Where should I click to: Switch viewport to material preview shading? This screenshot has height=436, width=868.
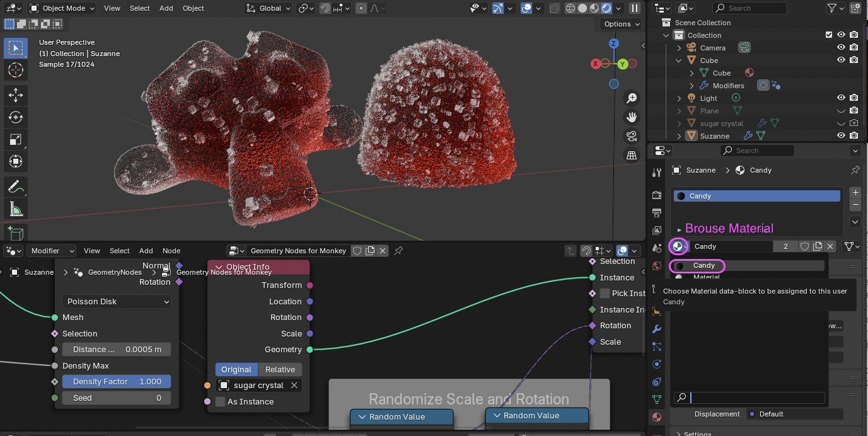tap(594, 8)
